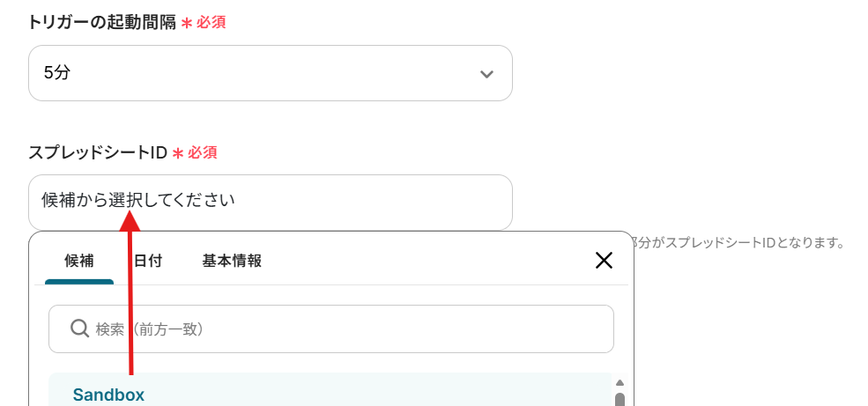Open the combo box showing 5分
868x406 pixels.
tap(271, 73)
